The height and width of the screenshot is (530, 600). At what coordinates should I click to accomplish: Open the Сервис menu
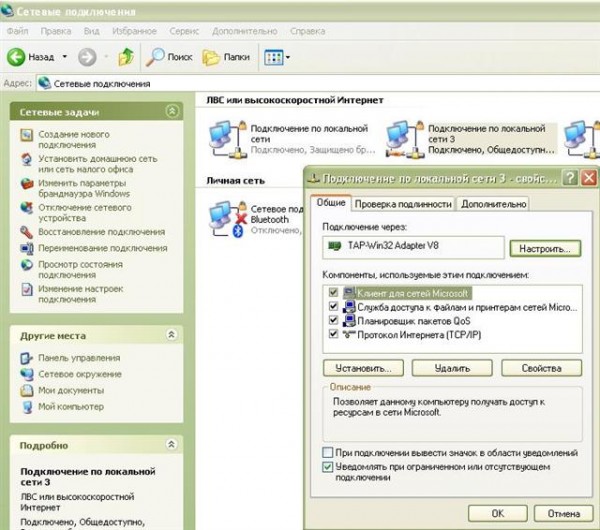pyautogui.click(x=184, y=31)
